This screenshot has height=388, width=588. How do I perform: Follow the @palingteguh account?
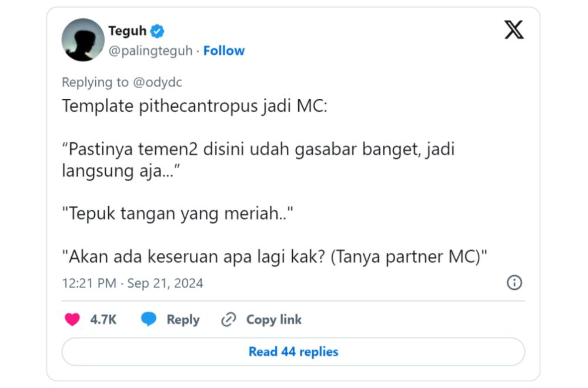point(224,51)
